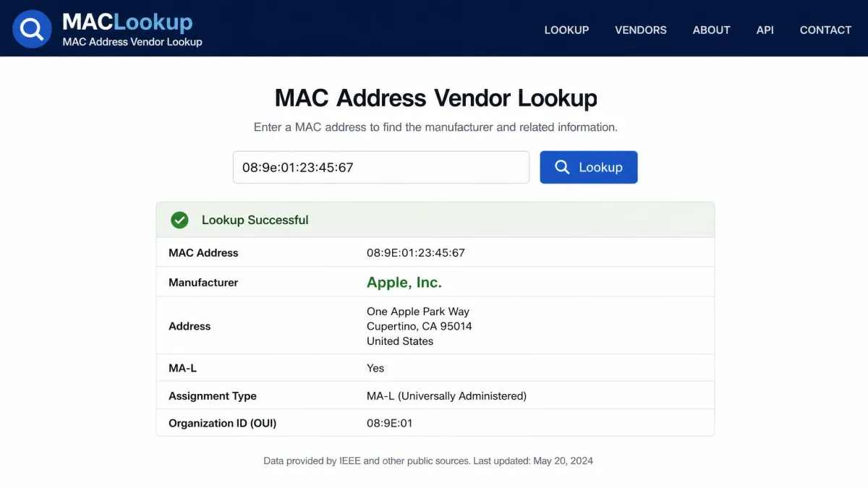This screenshot has height=488, width=868.
Task: Click the 'Address' row label
Action: [x=190, y=326]
